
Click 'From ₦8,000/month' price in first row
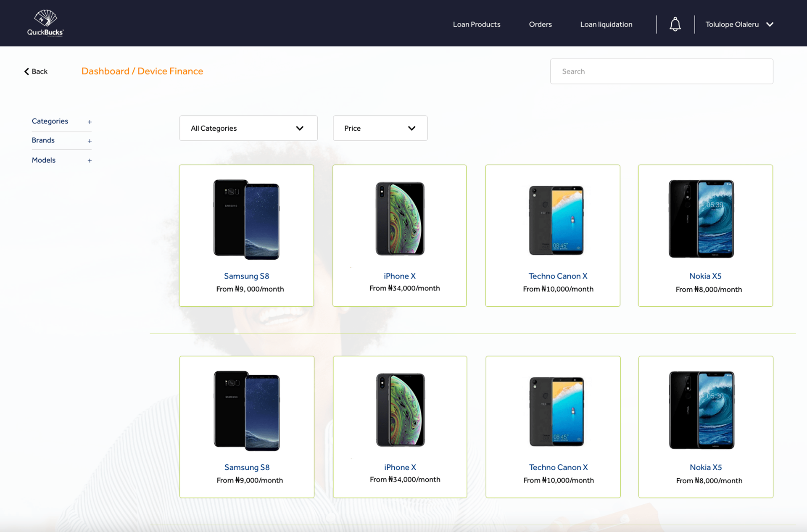709,290
